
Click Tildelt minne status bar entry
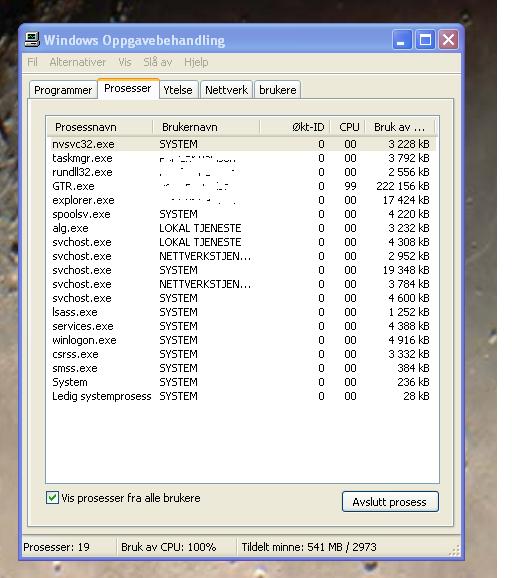pos(309,547)
